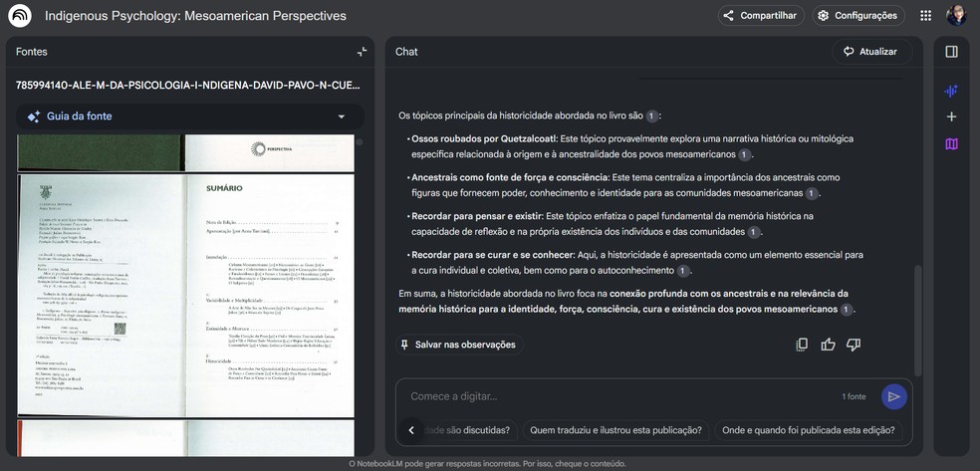Click the Perspectiva logo page thumbnail

point(185,152)
